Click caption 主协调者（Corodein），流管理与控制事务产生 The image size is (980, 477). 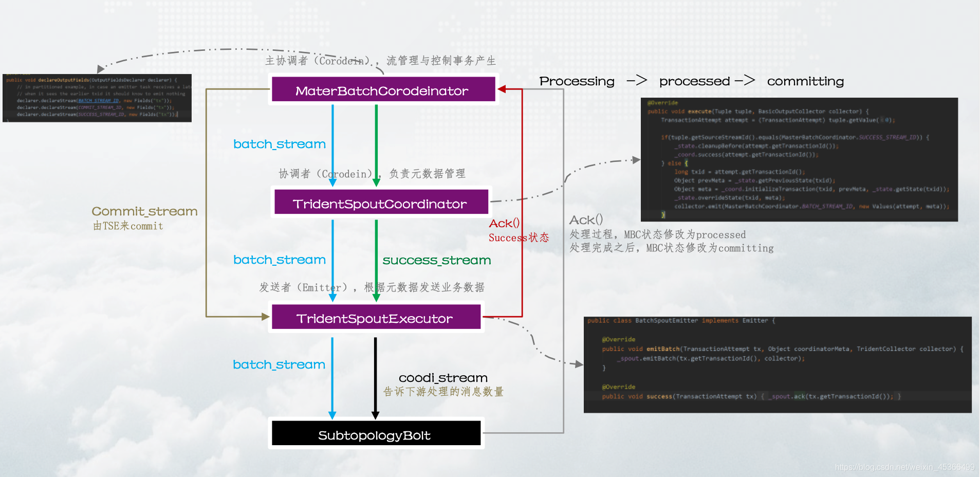(381, 61)
